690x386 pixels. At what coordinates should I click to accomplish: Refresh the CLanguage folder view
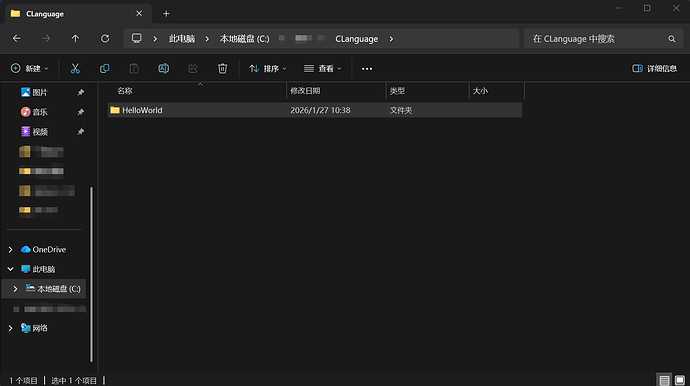pos(105,39)
